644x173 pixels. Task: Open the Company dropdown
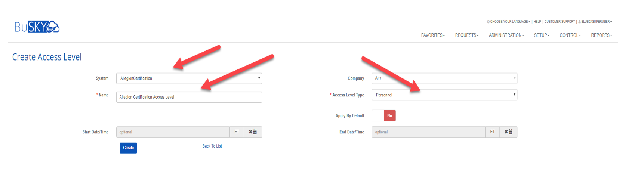coord(444,78)
